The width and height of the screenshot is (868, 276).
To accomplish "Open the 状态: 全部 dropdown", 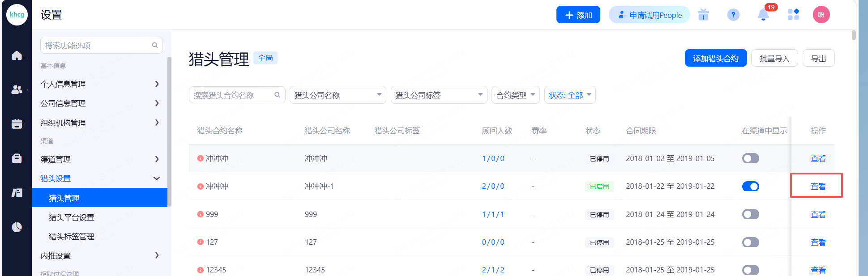I will click(569, 95).
